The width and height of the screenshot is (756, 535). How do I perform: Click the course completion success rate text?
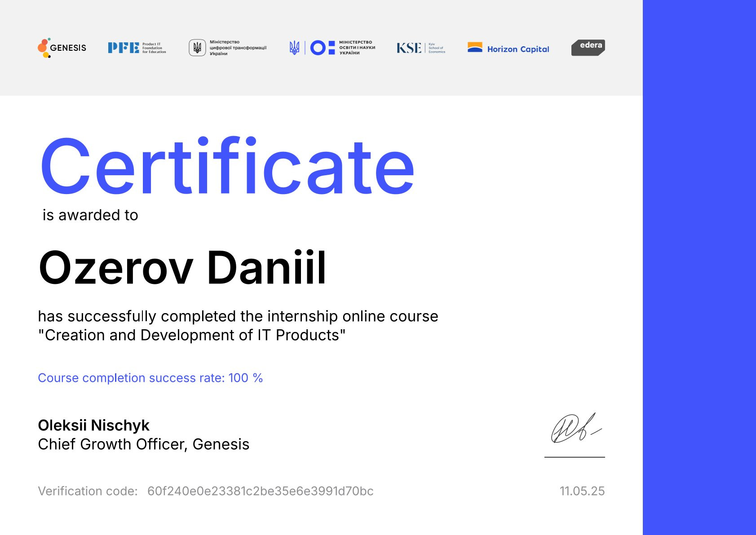[x=150, y=378]
